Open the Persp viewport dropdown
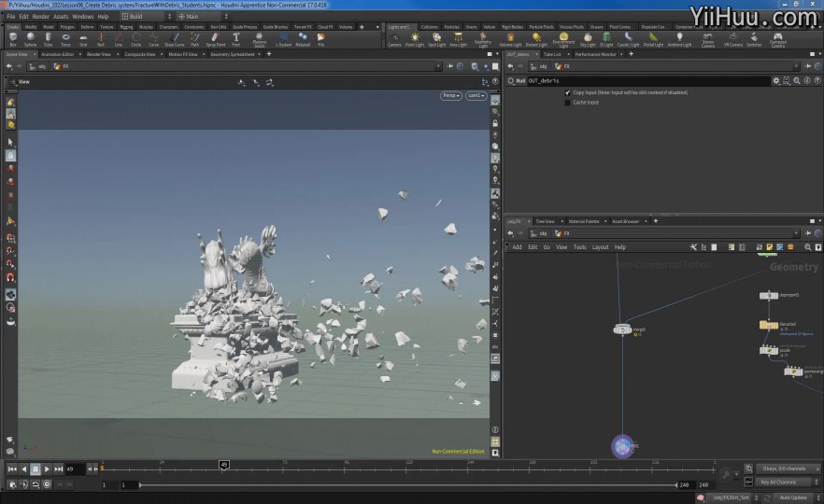The width and height of the screenshot is (824, 504). [x=451, y=95]
